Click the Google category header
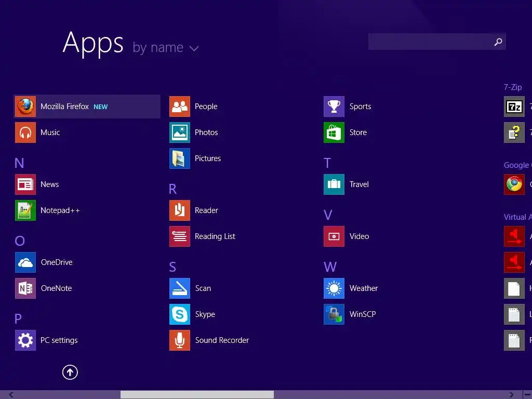Image resolution: width=532 pixels, height=399 pixels. coord(518,165)
